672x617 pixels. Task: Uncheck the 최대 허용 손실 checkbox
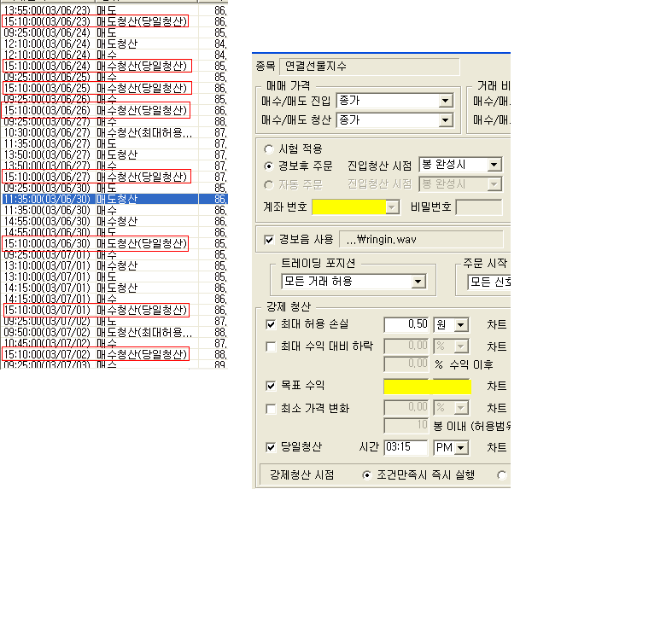(x=272, y=325)
